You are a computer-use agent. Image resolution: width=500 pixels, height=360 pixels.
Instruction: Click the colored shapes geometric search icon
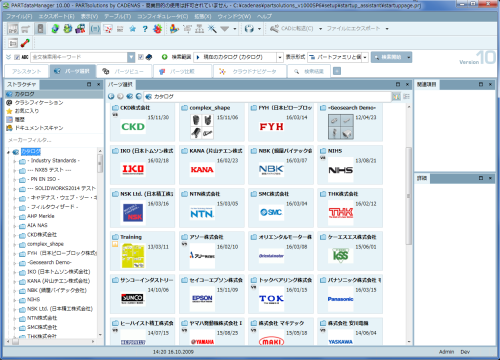pos(174,29)
